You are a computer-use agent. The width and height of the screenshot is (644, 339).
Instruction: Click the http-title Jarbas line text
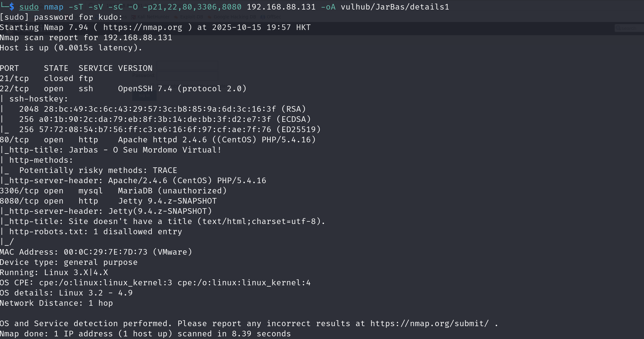(113, 150)
